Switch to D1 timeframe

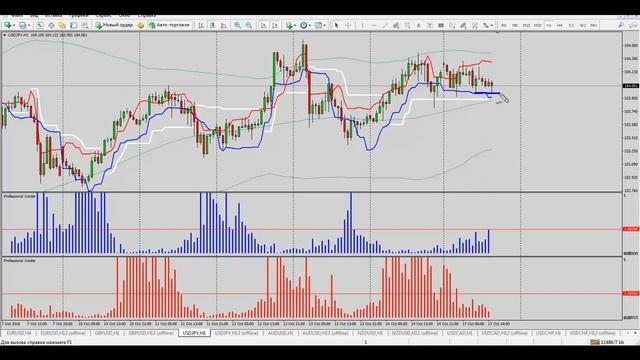[571, 25]
